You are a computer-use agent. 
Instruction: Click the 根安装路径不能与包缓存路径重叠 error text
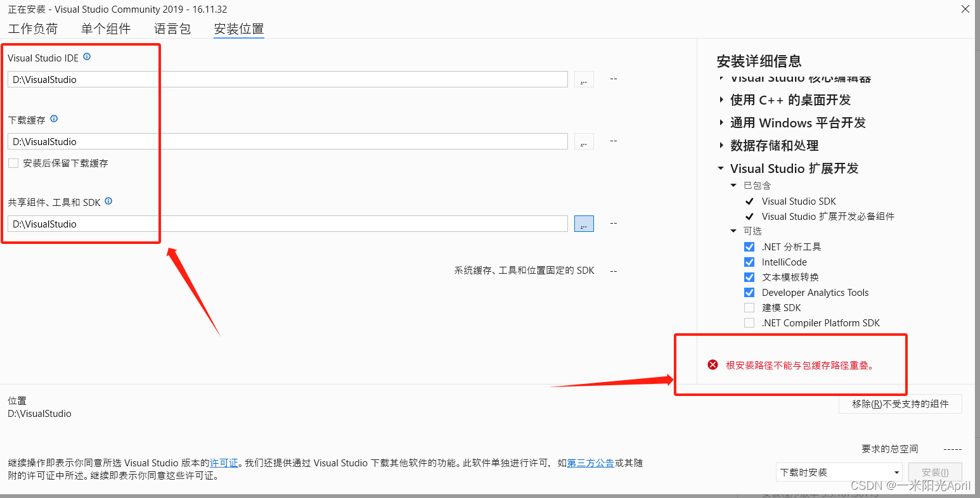800,365
